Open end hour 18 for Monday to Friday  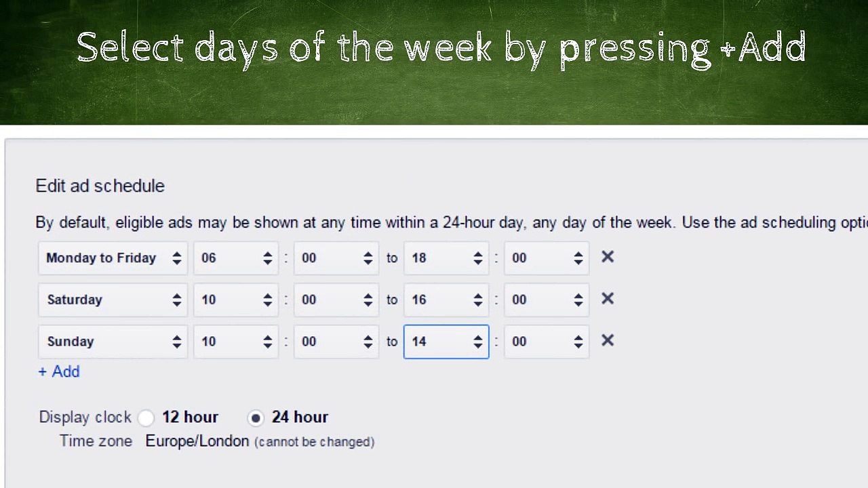(446, 258)
